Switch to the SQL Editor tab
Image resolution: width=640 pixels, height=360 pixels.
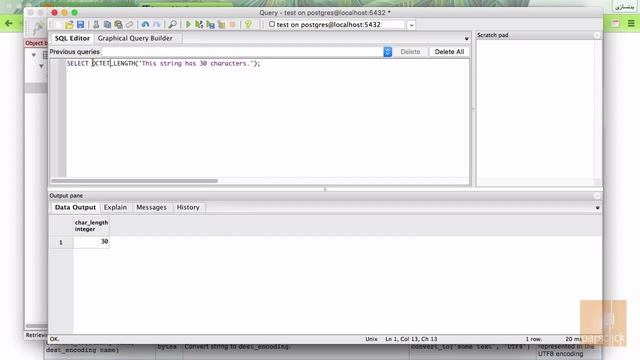pyautogui.click(x=72, y=38)
